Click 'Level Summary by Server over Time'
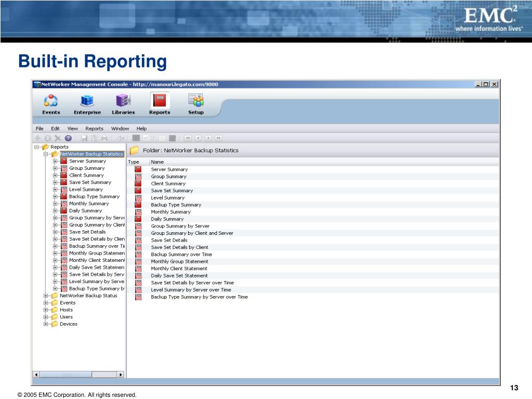 tap(191, 290)
